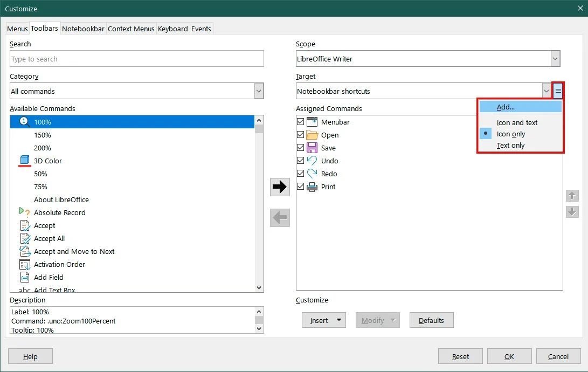Viewport: 588px width, 372px height.
Task: Click the Defaults button
Action: coord(431,320)
